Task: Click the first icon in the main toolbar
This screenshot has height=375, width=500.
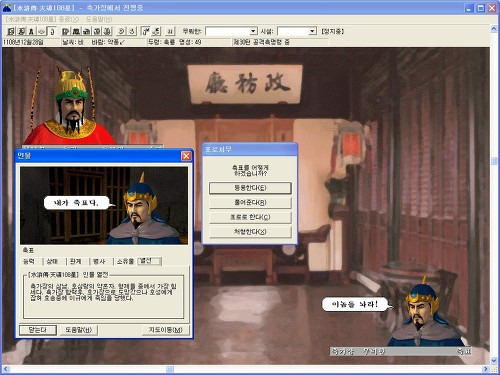Action: 11,31
